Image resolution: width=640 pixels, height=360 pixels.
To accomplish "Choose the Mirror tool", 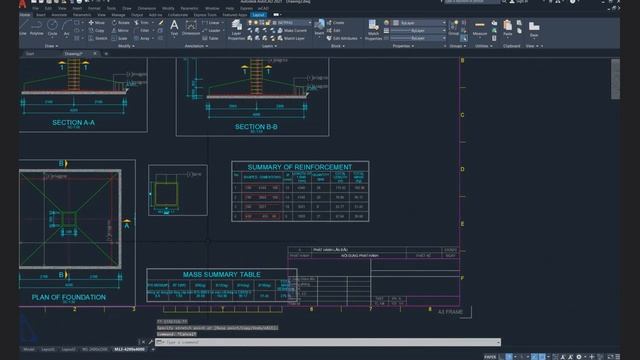I will tap(120, 31).
